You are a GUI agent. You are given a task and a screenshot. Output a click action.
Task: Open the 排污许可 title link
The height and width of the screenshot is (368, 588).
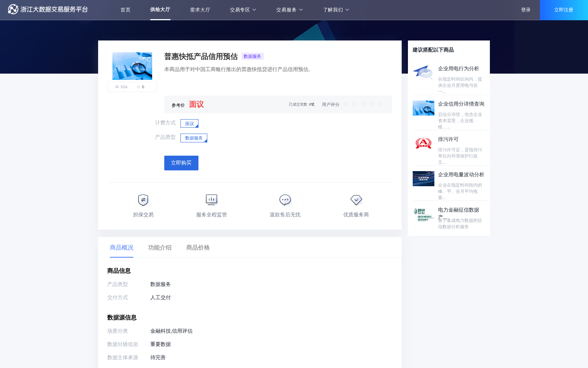point(448,139)
